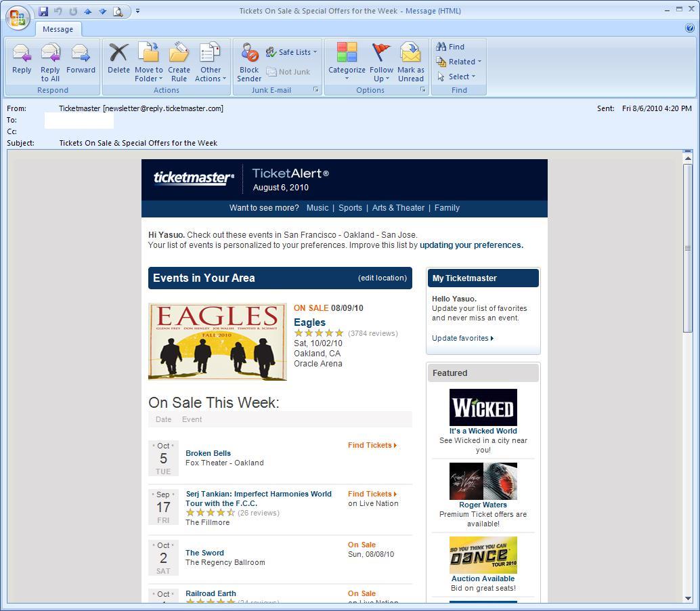Click the sender address newsletter@reply.ticketmaster.com

[x=163, y=108]
